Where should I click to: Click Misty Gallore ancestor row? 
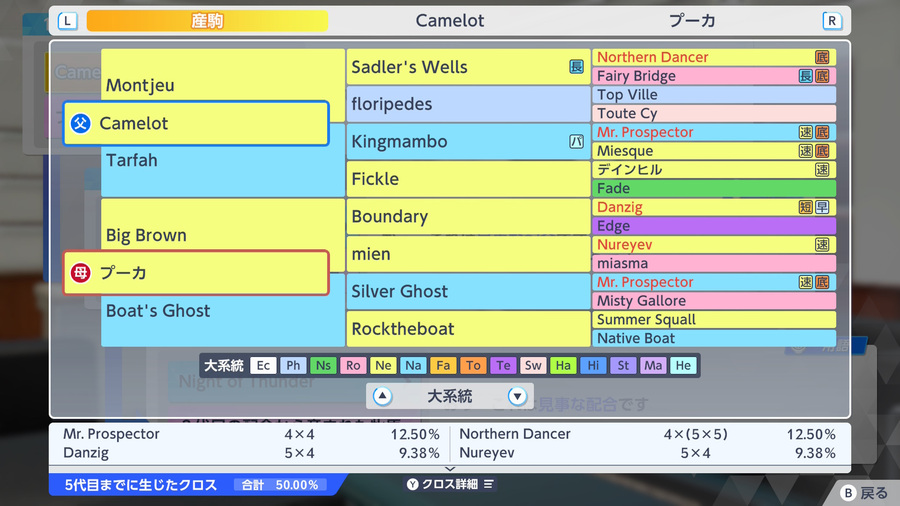click(x=714, y=301)
